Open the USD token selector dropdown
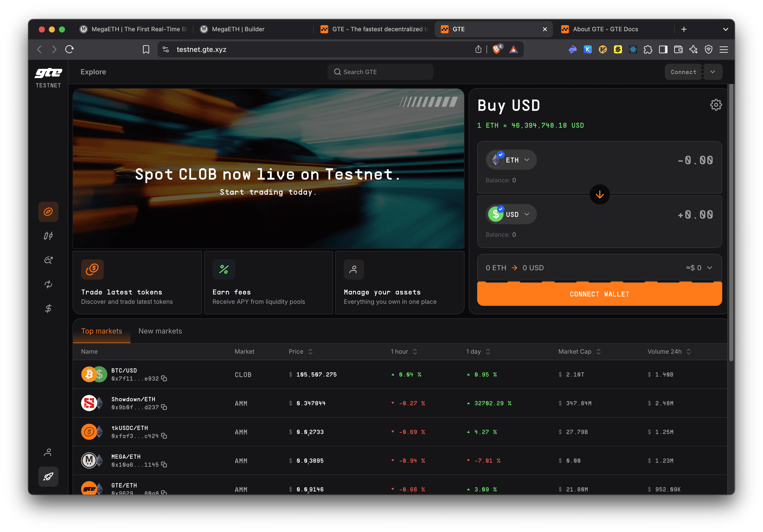This screenshot has width=763, height=532. pos(511,214)
